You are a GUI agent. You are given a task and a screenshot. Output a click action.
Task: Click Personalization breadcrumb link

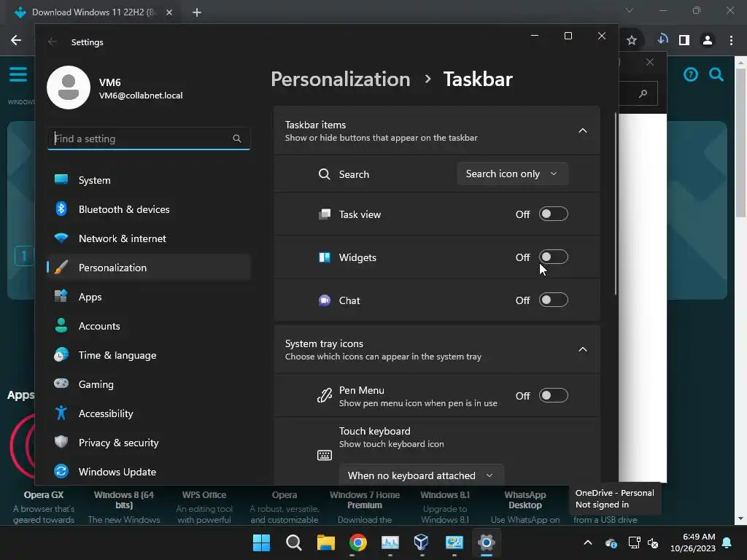(341, 79)
